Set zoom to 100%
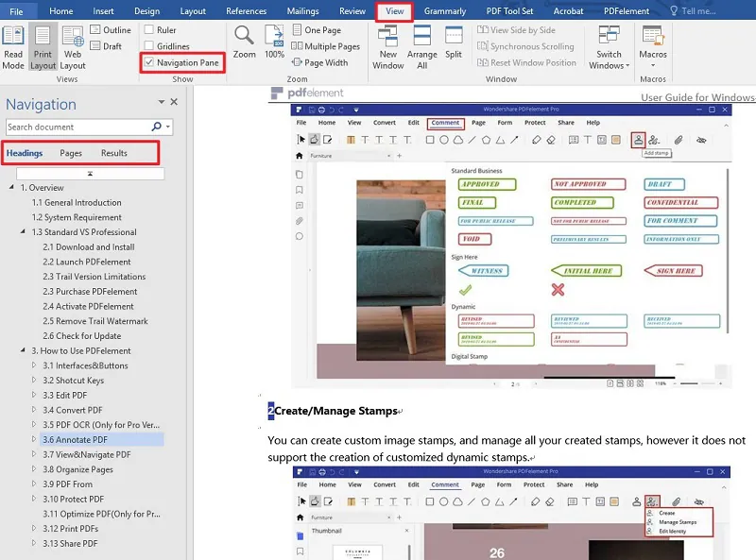Viewport: 756px width, 560px height. point(274,42)
